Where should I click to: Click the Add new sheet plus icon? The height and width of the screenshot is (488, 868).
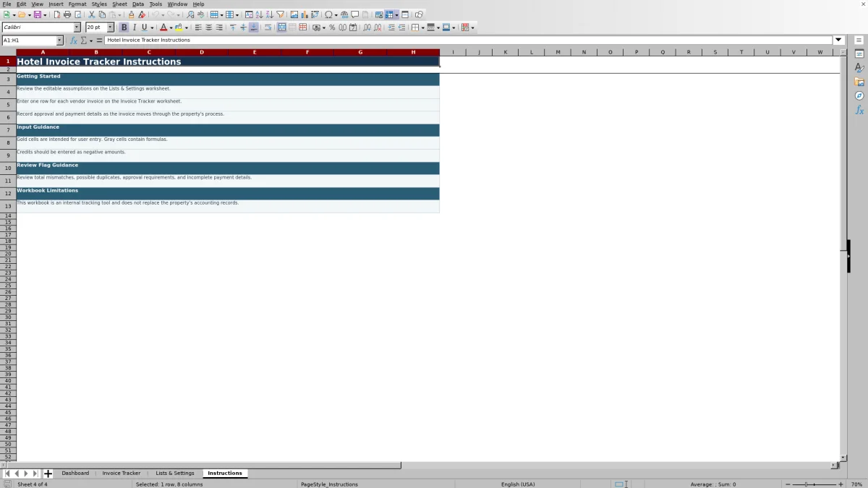pyautogui.click(x=48, y=474)
